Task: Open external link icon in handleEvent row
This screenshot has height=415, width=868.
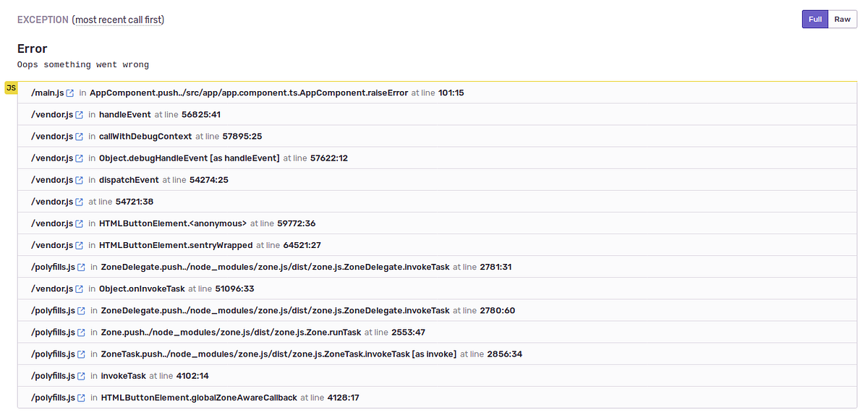Action: (80, 115)
